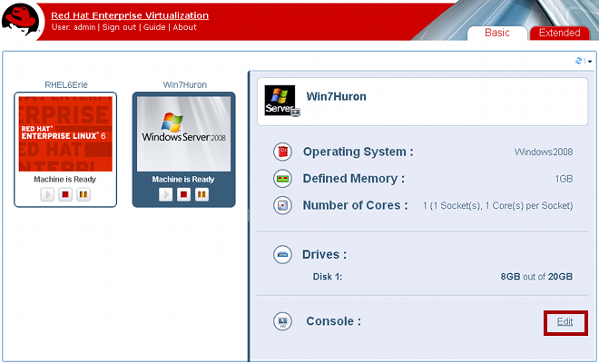The height and width of the screenshot is (364, 599).
Task: Click the Win7Huron title in details panel
Action: [x=336, y=96]
